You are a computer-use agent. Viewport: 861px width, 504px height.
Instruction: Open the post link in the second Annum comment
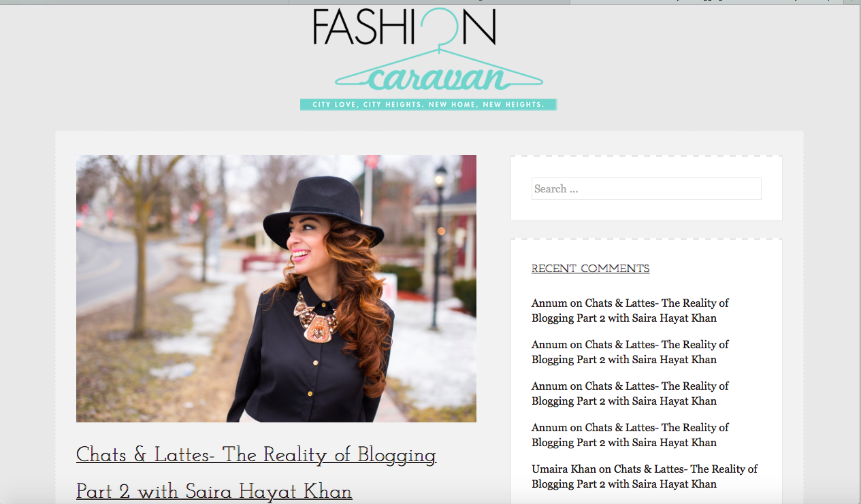point(630,352)
